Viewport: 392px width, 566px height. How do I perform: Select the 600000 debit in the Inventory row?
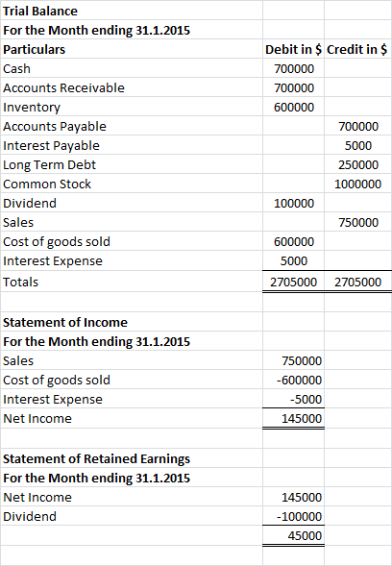(x=294, y=108)
